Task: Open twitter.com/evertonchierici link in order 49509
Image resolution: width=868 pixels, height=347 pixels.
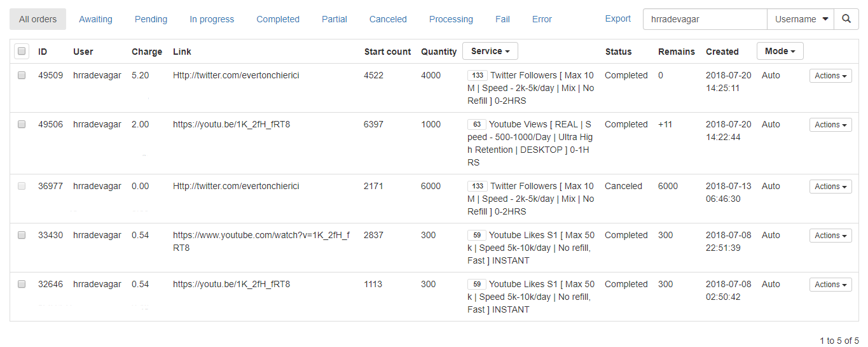Action: pyautogui.click(x=236, y=75)
